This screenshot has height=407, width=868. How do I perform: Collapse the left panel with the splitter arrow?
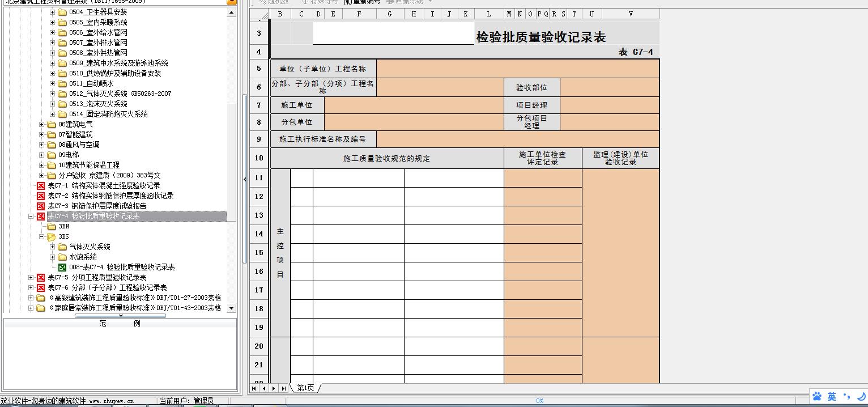coord(245,179)
